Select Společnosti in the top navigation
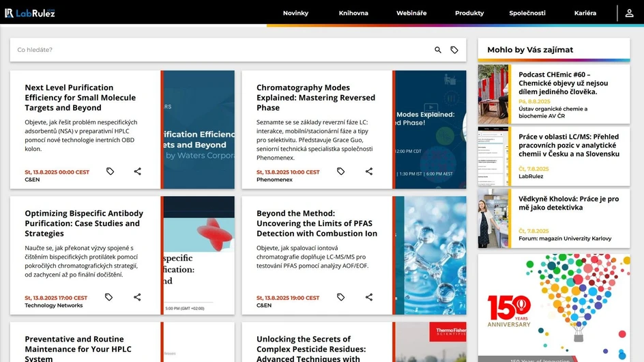 pos(527,13)
